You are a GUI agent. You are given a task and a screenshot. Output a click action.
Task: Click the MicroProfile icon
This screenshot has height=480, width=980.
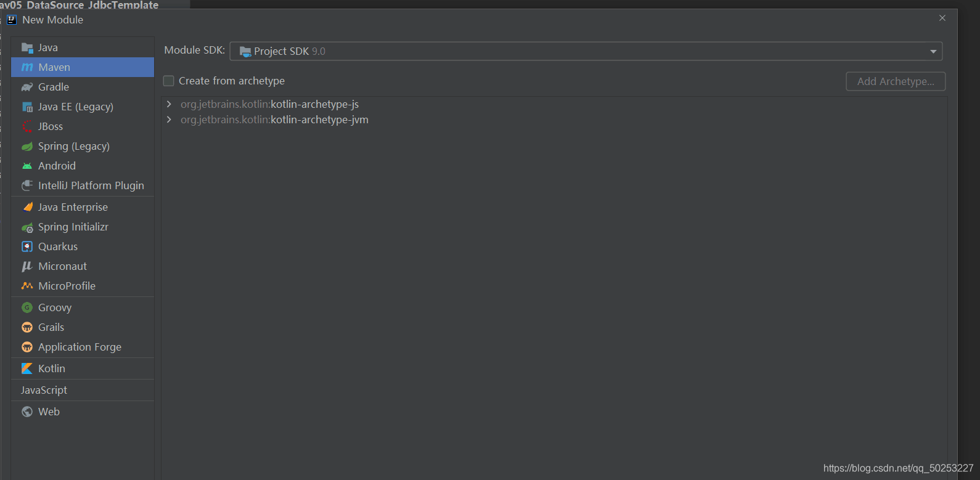pyautogui.click(x=27, y=286)
